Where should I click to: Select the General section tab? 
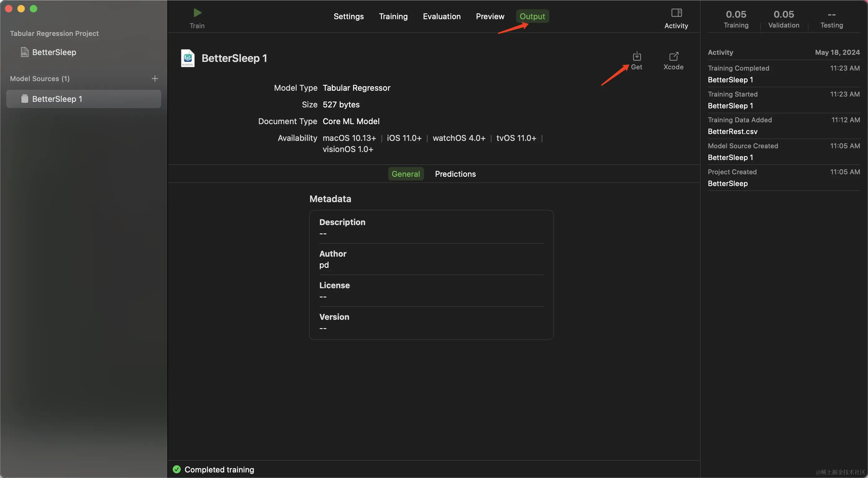[x=405, y=174]
